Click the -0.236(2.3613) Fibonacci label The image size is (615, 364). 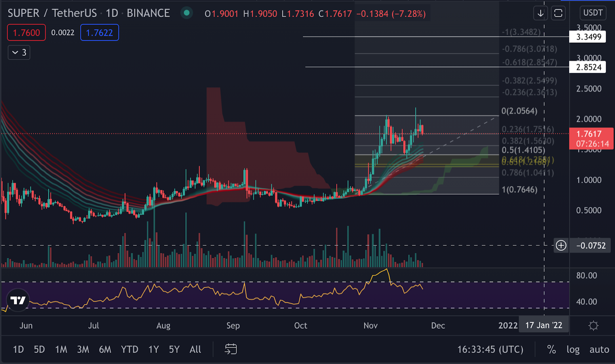point(529,92)
